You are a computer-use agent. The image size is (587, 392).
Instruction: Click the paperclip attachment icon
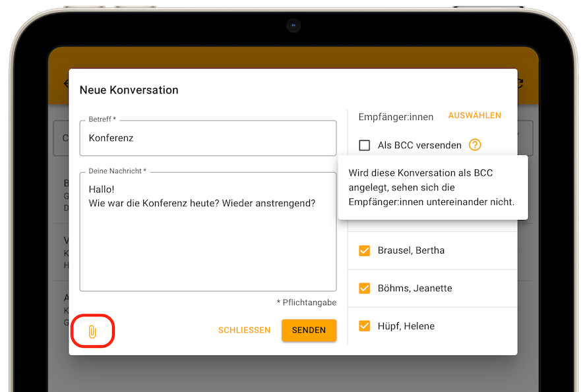click(92, 331)
